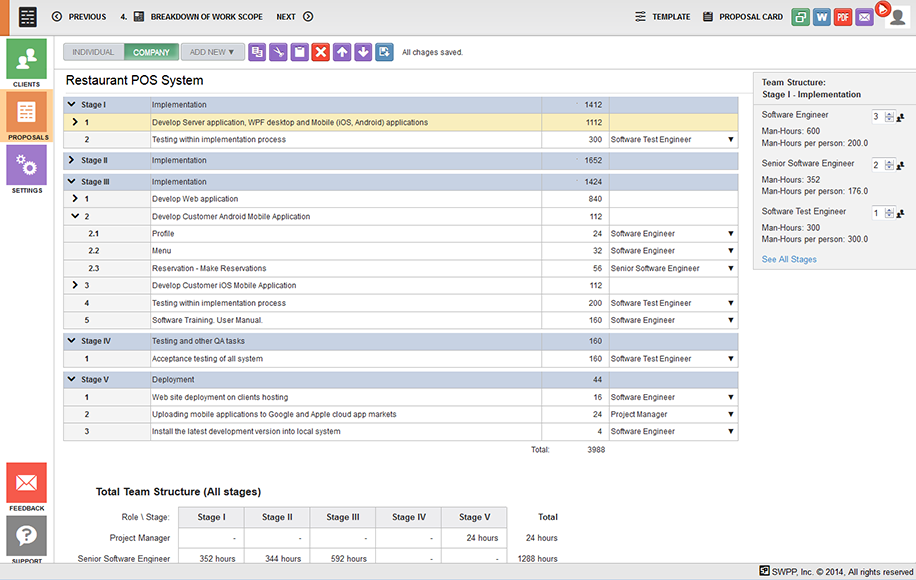Screen dimensions: 916x580
Task: Open the See All Stages link
Action: click(789, 259)
